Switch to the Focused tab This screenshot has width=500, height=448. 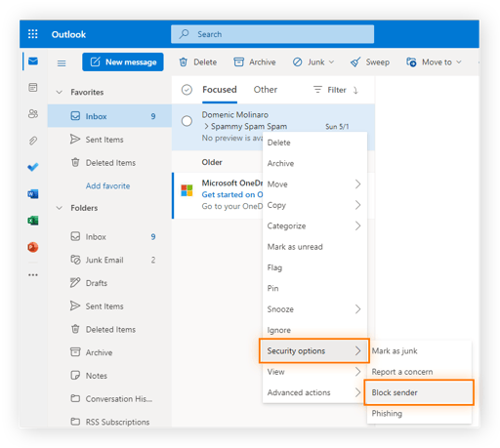coord(220,90)
